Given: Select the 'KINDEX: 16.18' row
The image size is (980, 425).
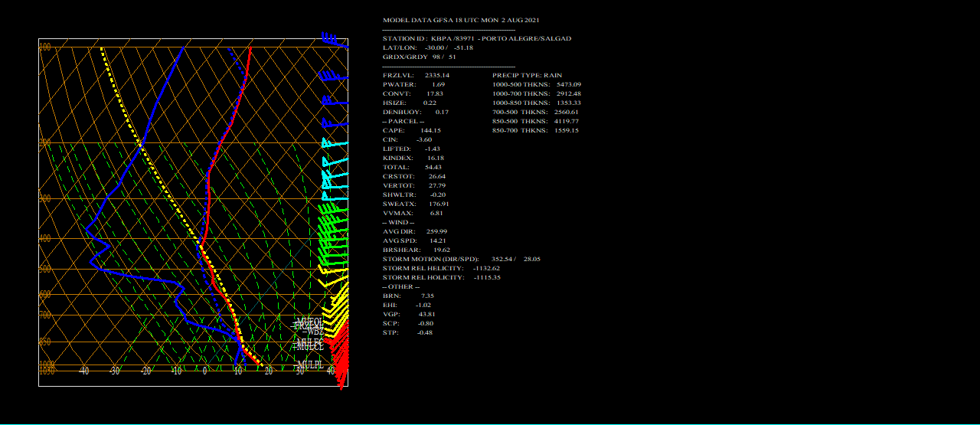Looking at the screenshot, I should (413, 158).
